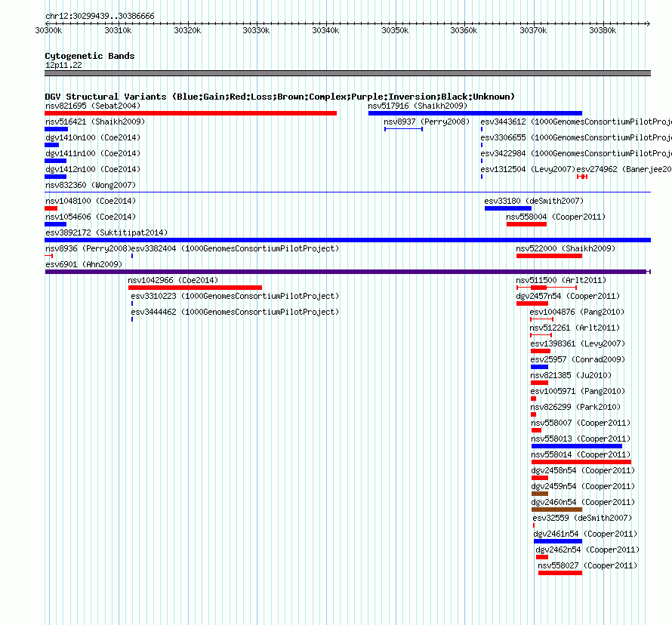Click nsv821385 (Ju2010) label
The image size is (672, 625).
pos(571,375)
